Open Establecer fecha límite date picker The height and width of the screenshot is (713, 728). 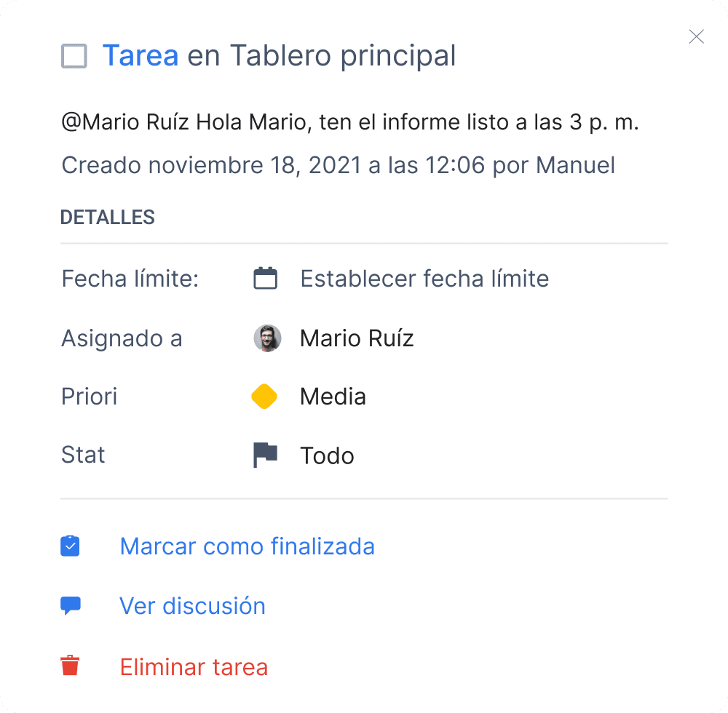tap(424, 279)
